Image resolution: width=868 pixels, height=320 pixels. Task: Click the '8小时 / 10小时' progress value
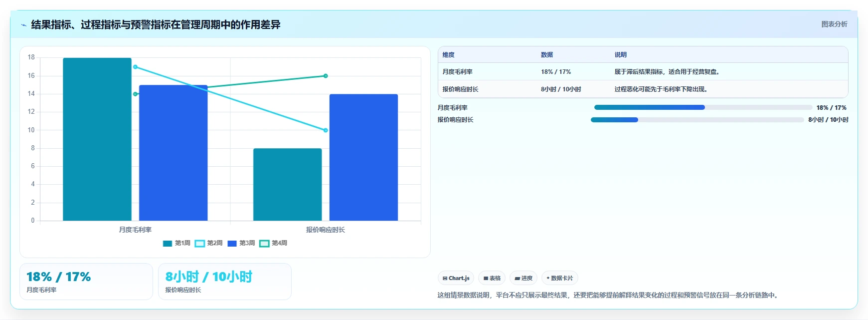point(828,120)
